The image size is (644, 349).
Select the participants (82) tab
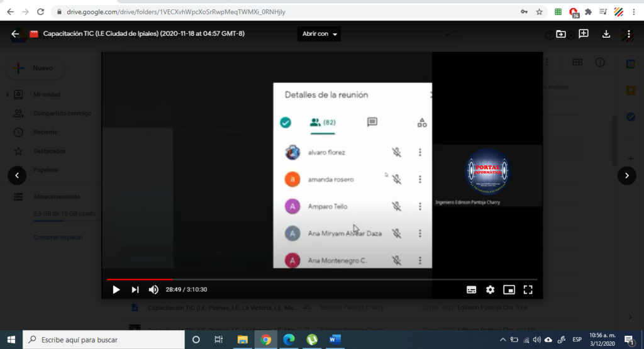(x=323, y=123)
